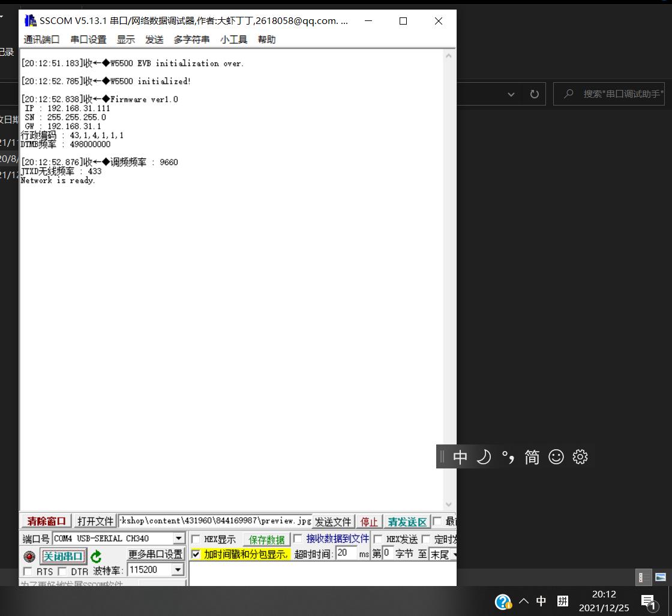The width and height of the screenshot is (672, 616).
Task: Click the search magnifier icon in Explorer
Action: tap(568, 94)
